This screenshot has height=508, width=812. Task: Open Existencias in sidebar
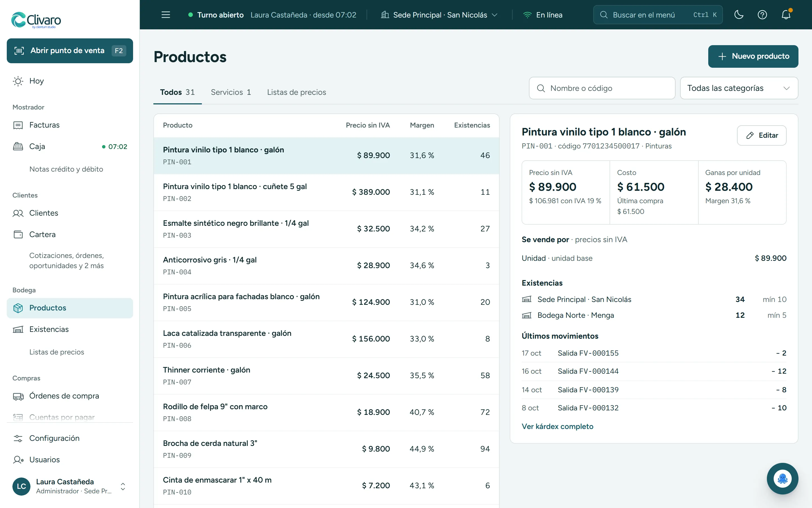pos(70,329)
